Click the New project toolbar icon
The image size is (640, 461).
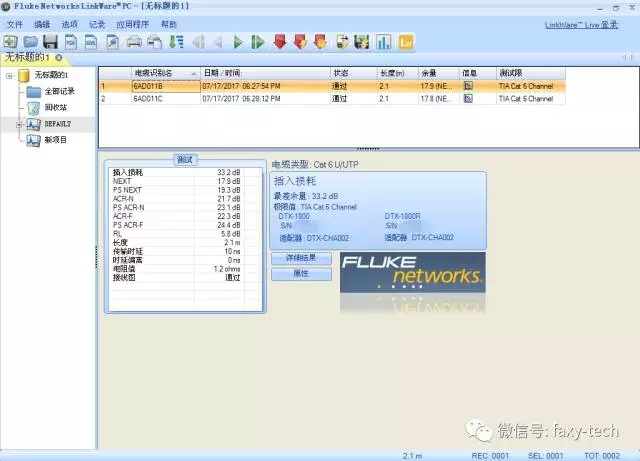pos(11,42)
